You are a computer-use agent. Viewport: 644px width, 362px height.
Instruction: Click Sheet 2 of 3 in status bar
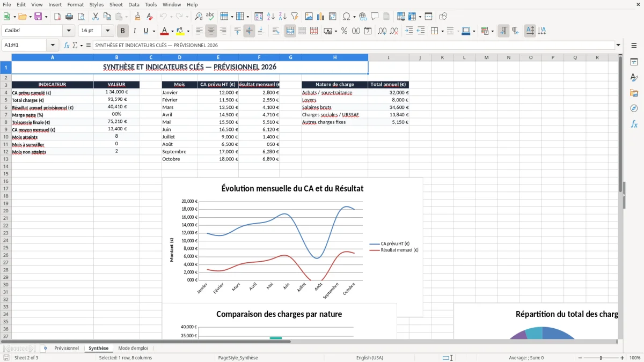[26, 358]
